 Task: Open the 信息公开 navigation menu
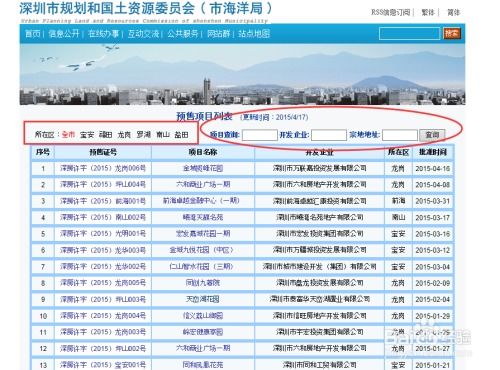pyautogui.click(x=64, y=34)
